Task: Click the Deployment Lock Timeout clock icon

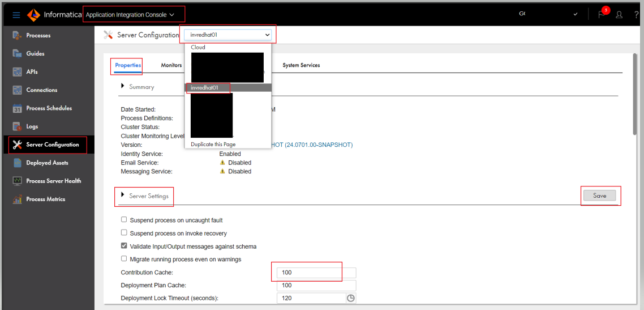Action: coord(351,298)
